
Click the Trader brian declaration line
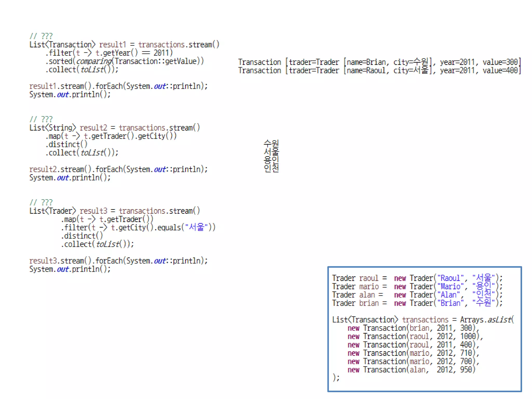(417, 303)
